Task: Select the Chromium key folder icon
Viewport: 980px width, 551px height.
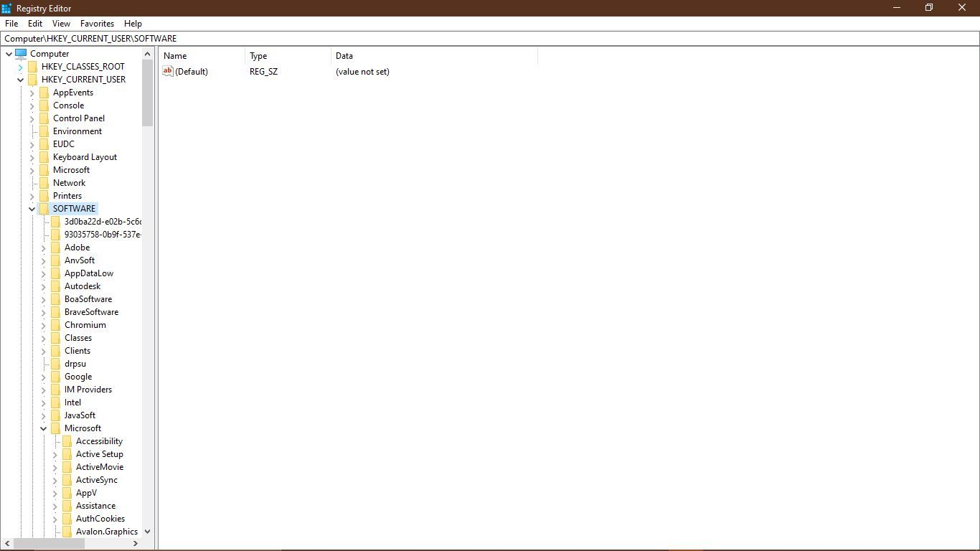Action: click(56, 324)
